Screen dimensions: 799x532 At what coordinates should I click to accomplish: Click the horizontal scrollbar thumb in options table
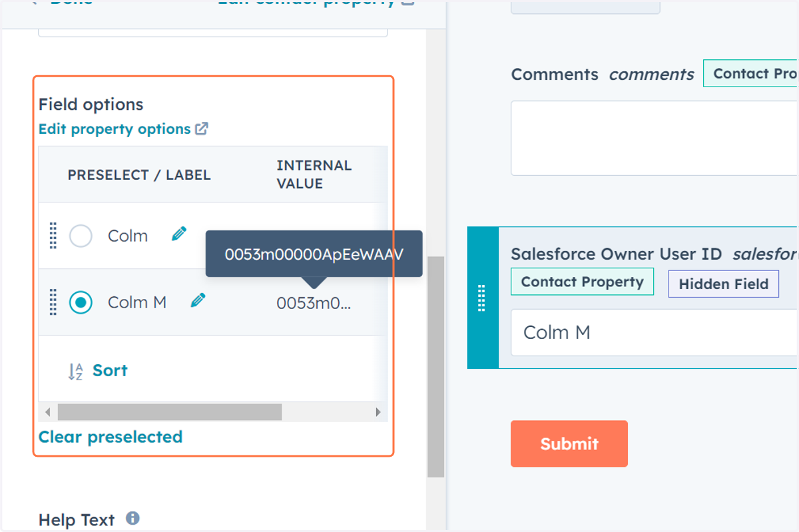click(x=170, y=412)
